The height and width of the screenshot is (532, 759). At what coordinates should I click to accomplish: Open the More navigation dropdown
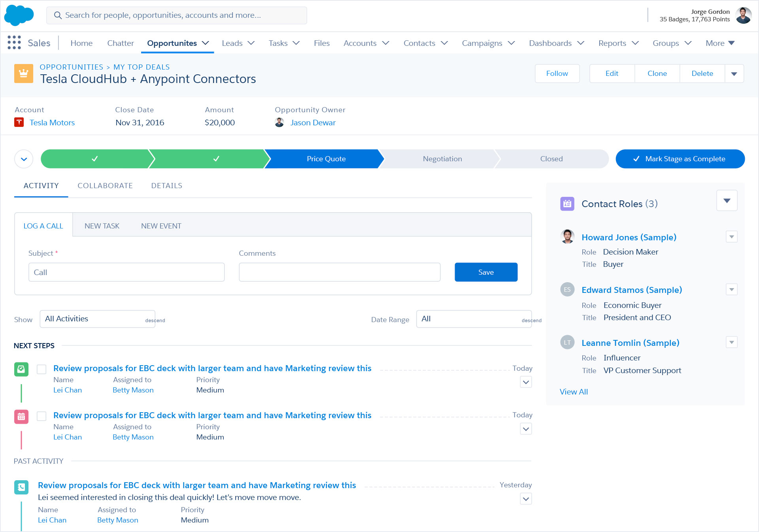[720, 43]
